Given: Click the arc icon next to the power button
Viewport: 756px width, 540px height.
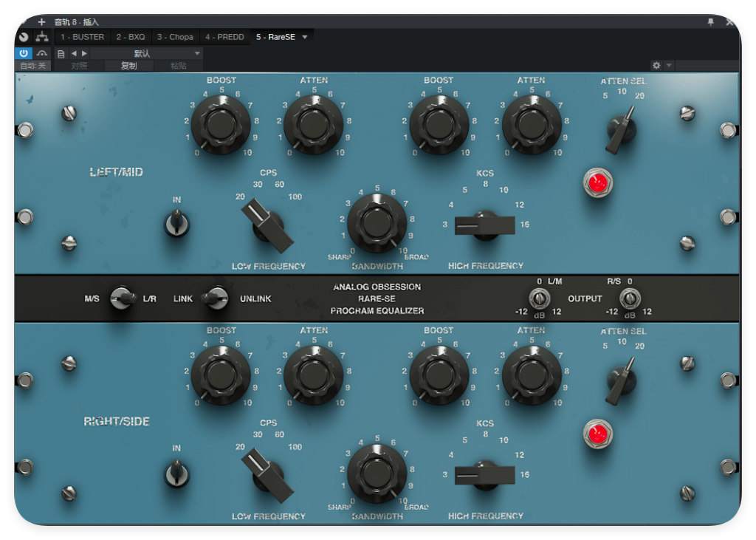Looking at the screenshot, I should (x=42, y=54).
